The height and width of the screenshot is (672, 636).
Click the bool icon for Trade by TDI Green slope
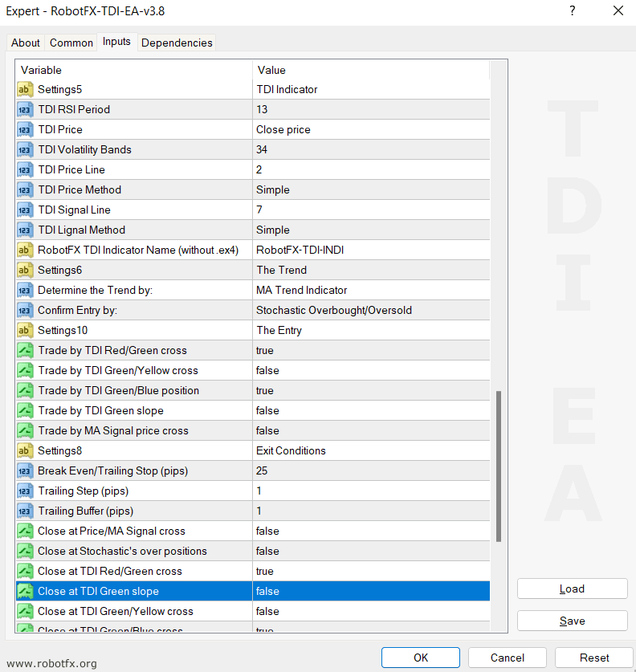[25, 410]
